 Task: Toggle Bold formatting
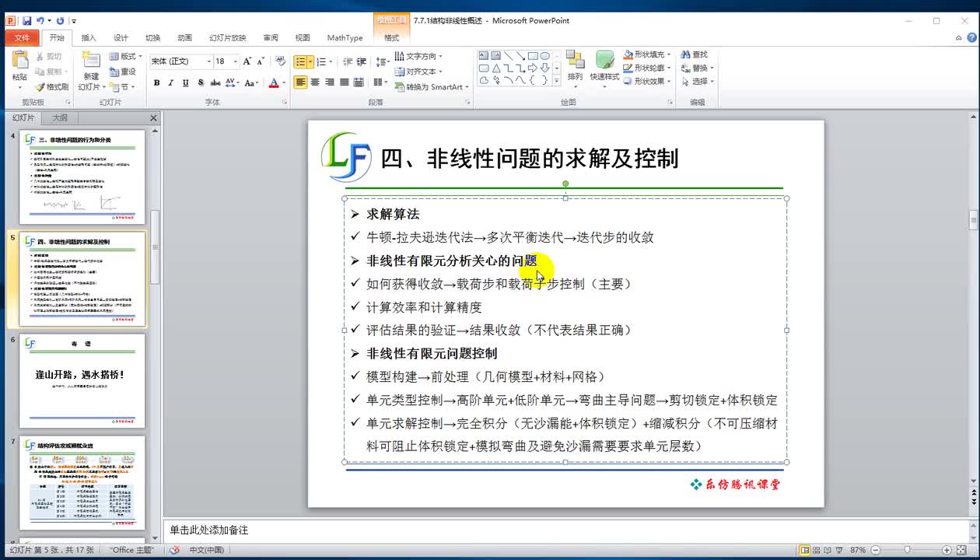[156, 82]
